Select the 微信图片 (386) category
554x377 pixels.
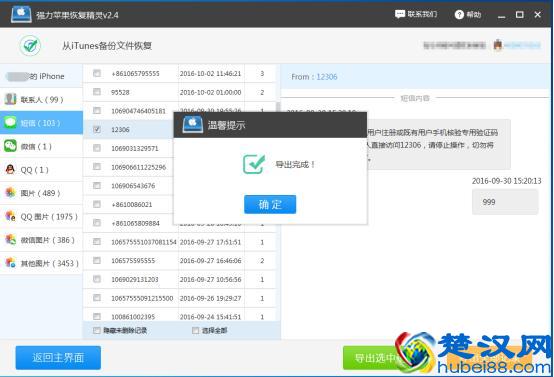click(x=41, y=240)
